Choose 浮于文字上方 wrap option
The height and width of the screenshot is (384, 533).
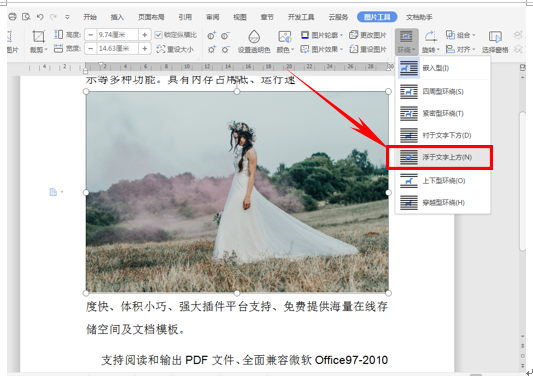[440, 157]
